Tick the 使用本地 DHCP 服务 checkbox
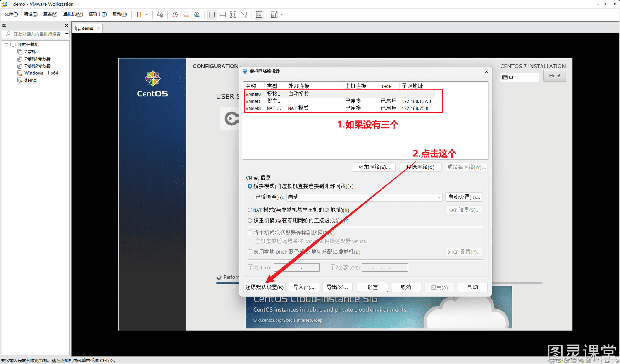The image size is (620, 364). (250, 252)
